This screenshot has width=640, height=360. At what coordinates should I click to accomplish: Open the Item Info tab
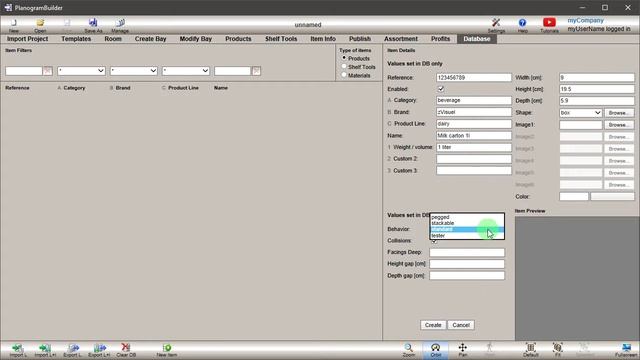[323, 39]
